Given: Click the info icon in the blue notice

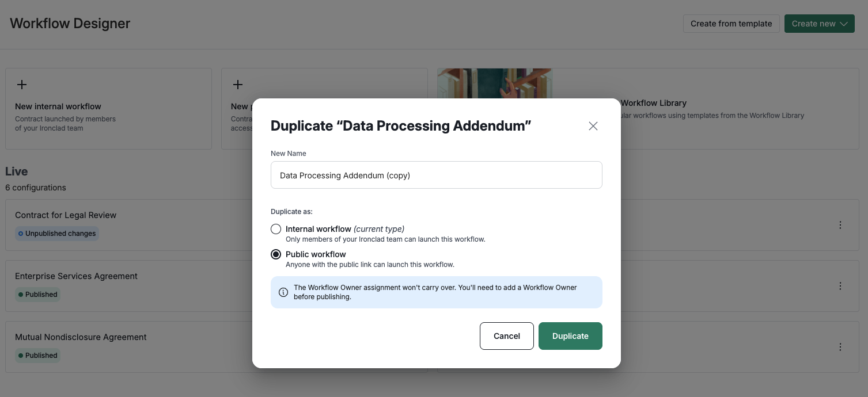Looking at the screenshot, I should pos(283,292).
